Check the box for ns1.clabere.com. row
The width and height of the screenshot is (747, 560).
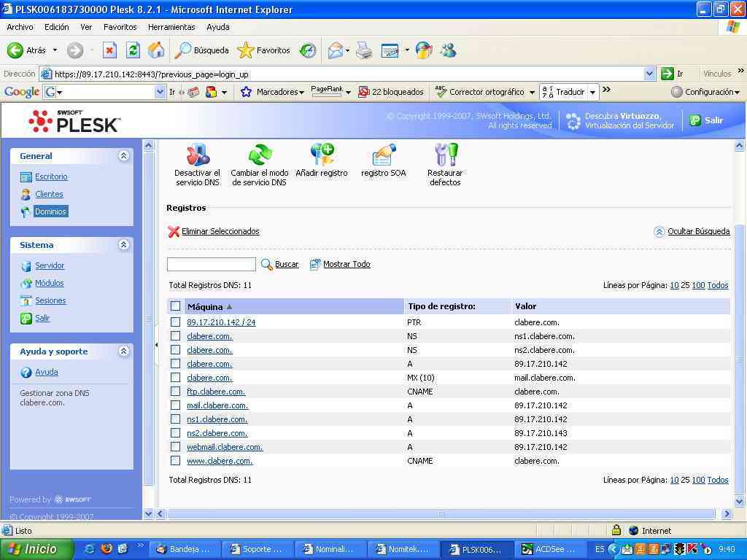point(175,419)
